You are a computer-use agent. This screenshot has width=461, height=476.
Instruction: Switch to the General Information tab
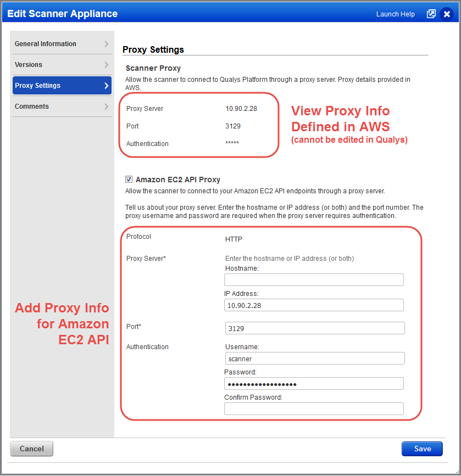click(x=45, y=43)
